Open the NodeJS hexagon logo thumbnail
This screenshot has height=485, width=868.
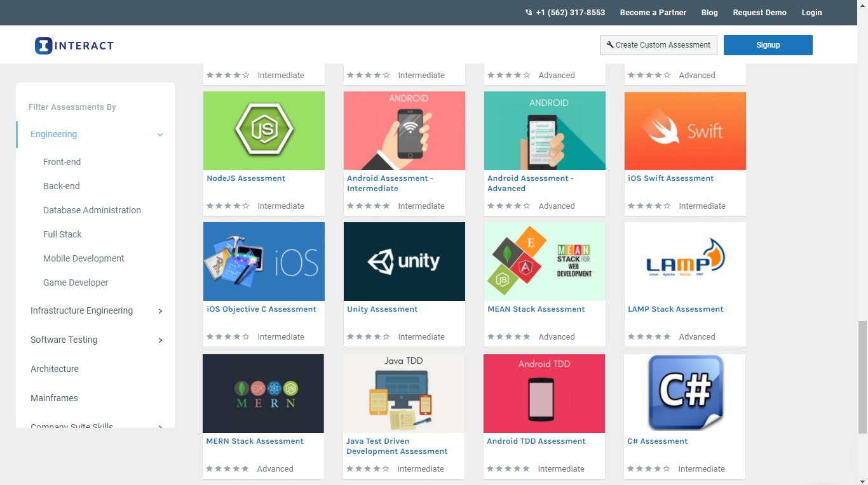pyautogui.click(x=264, y=131)
